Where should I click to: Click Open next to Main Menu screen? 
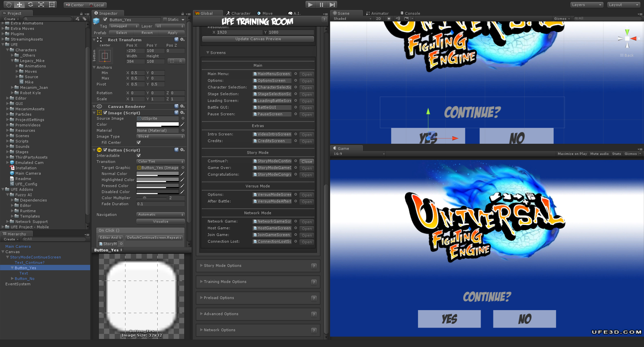(x=307, y=74)
